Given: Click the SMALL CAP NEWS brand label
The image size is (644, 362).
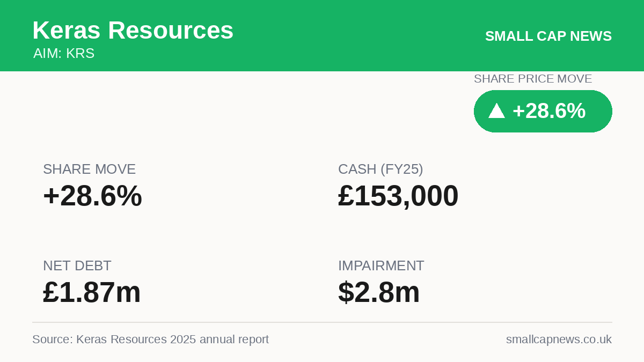Looking at the screenshot, I should point(548,36).
